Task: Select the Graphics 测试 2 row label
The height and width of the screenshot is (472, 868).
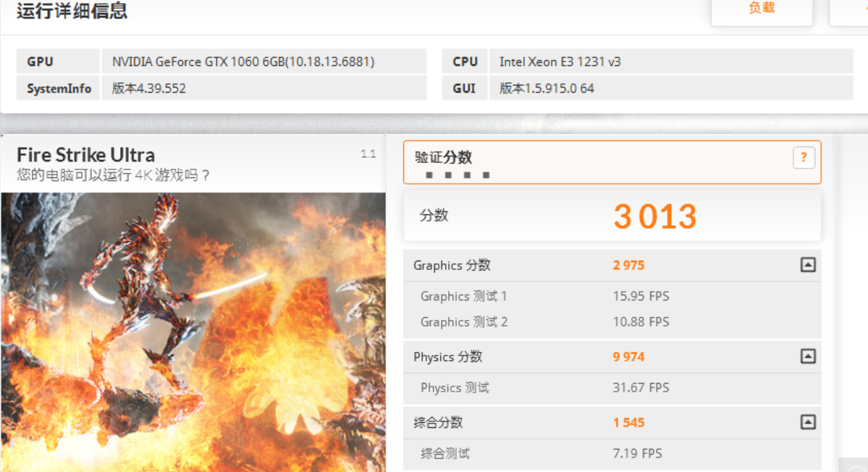Action: [464, 322]
